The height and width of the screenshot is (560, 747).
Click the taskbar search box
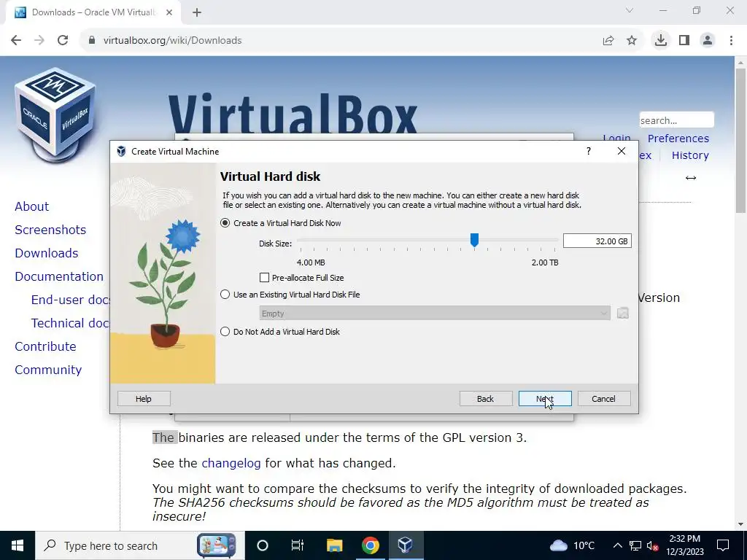coord(140,545)
